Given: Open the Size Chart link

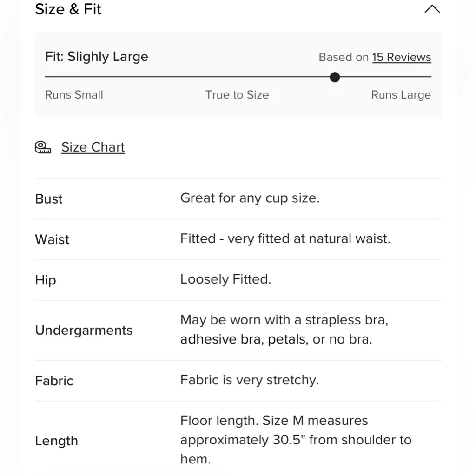Looking at the screenshot, I should [93, 147].
